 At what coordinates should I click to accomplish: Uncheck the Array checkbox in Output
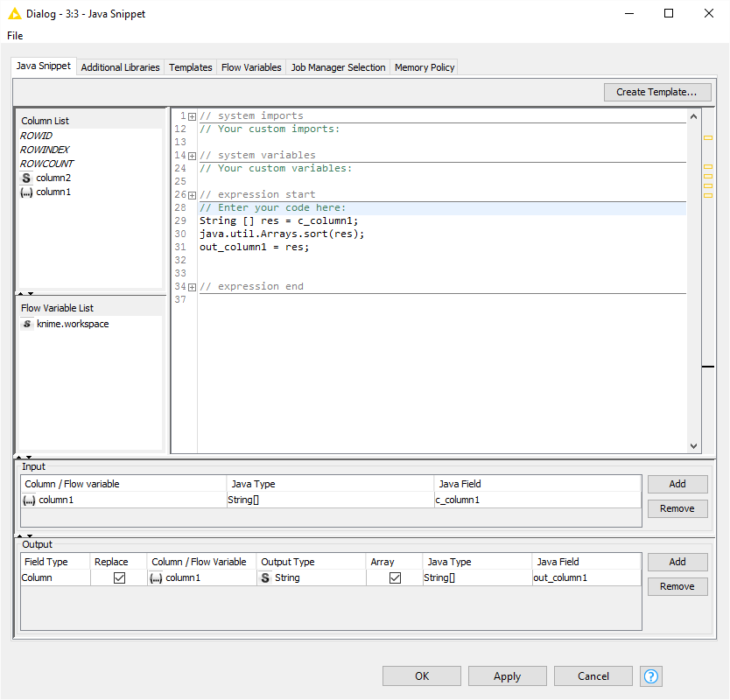coord(395,577)
